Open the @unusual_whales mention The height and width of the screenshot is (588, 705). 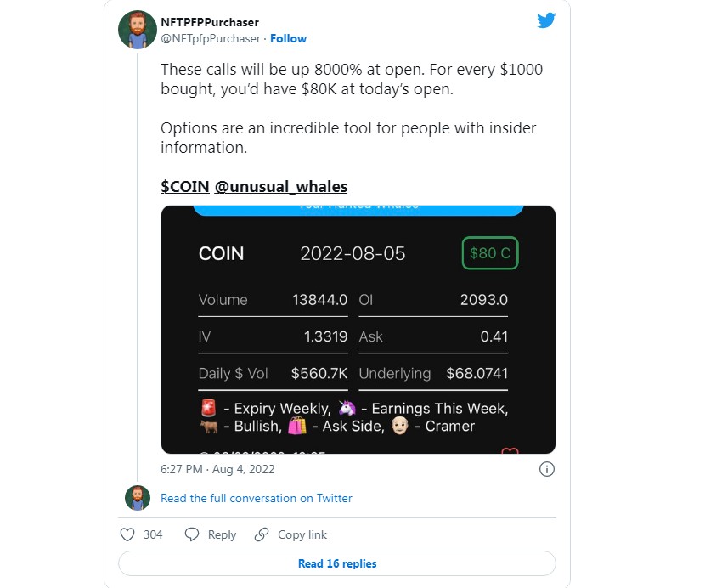(x=281, y=186)
